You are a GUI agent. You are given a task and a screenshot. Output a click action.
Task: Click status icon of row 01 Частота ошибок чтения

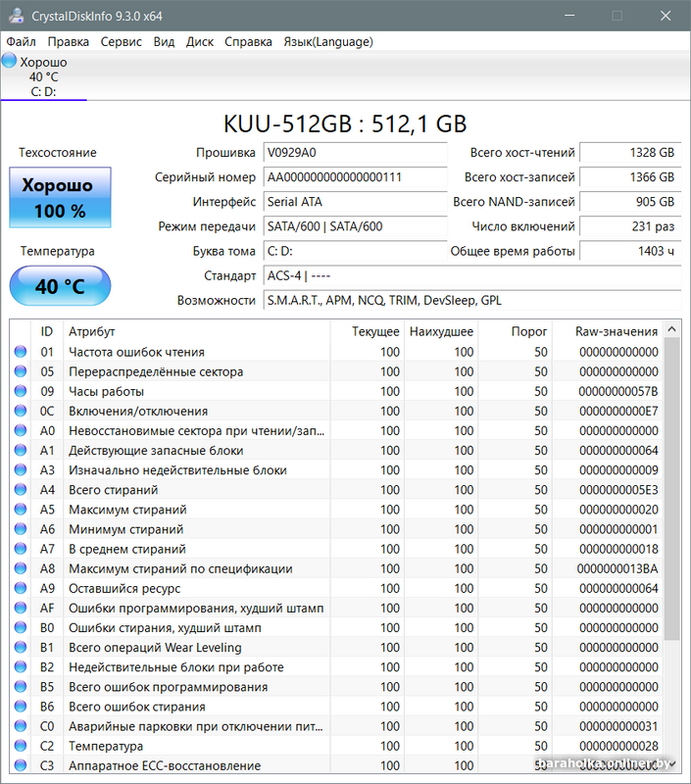(21, 352)
